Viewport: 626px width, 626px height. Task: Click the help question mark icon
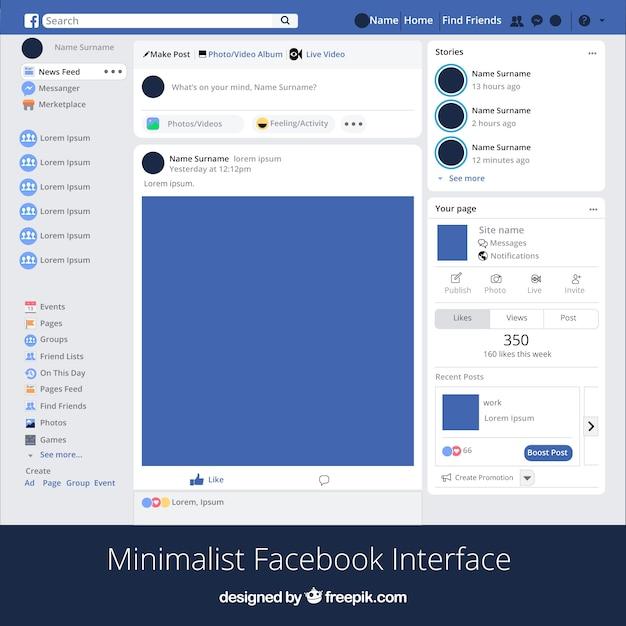pos(584,20)
